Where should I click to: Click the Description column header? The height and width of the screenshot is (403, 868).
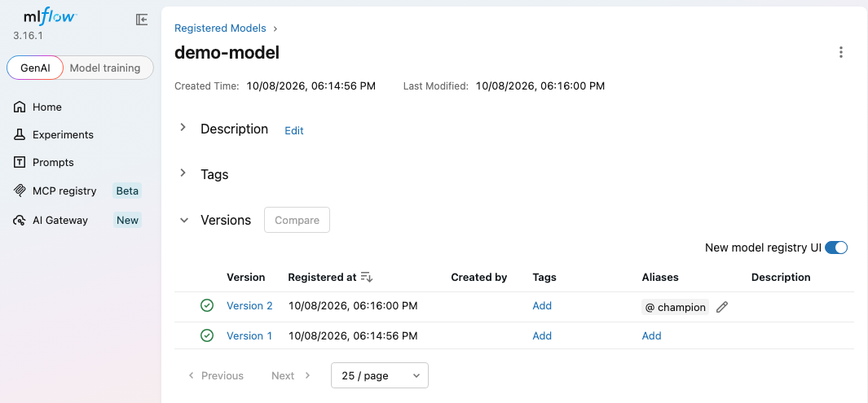(781, 277)
